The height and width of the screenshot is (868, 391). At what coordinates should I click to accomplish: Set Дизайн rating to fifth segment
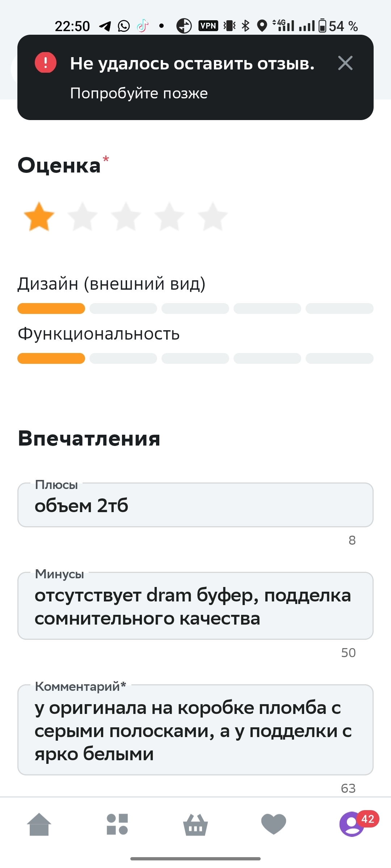click(x=339, y=309)
